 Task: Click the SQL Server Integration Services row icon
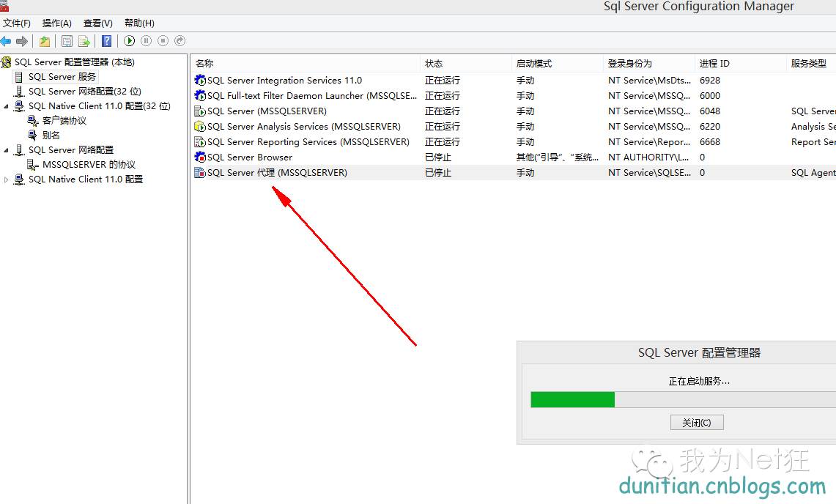200,80
